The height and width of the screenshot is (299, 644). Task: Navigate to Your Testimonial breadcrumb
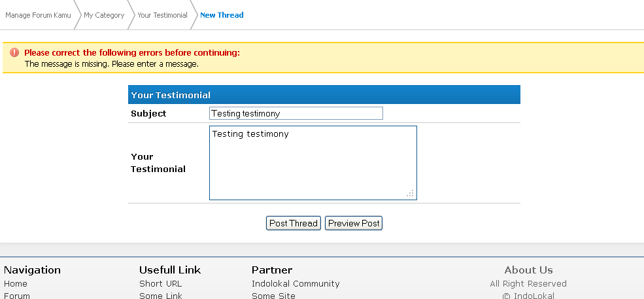pyautogui.click(x=162, y=15)
